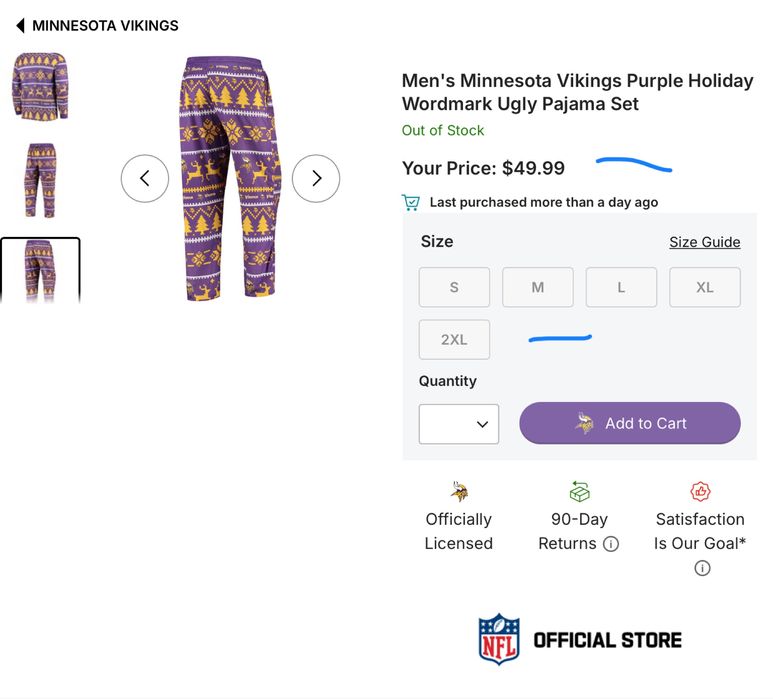773x699 pixels.
Task: Show the previous product image
Action: 145,178
